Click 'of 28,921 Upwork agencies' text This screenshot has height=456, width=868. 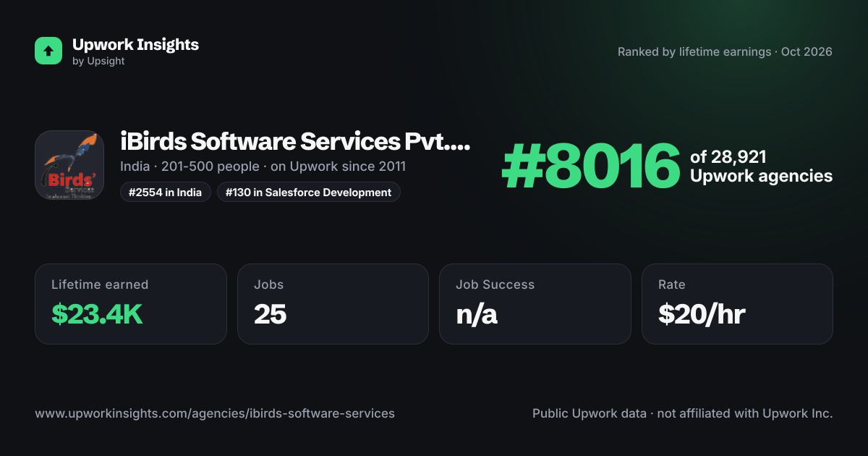[x=761, y=166]
